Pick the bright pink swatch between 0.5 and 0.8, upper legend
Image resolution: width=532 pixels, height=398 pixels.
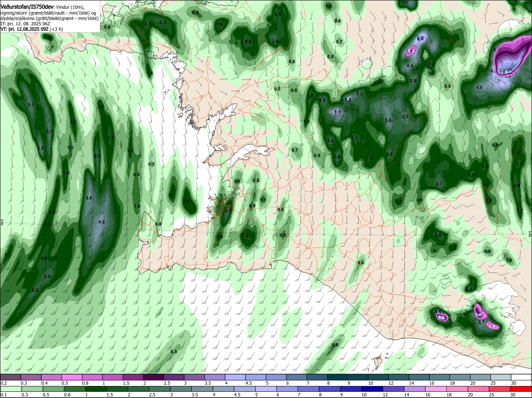pos(71,377)
